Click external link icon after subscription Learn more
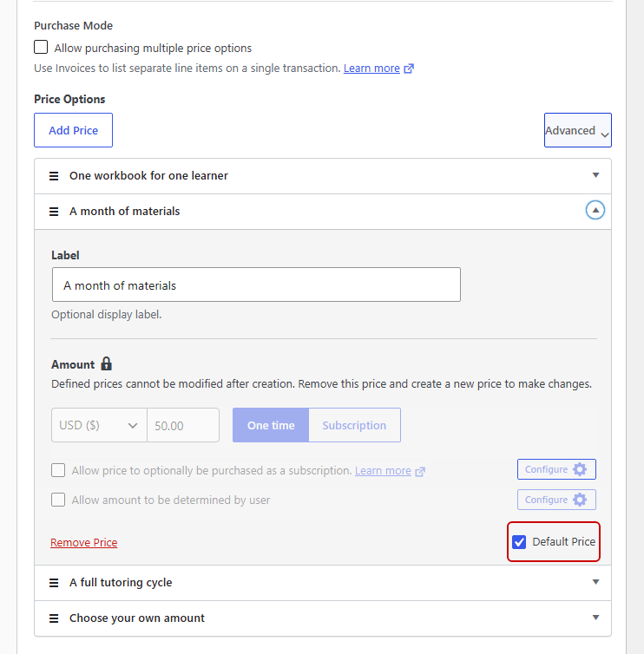 point(420,471)
